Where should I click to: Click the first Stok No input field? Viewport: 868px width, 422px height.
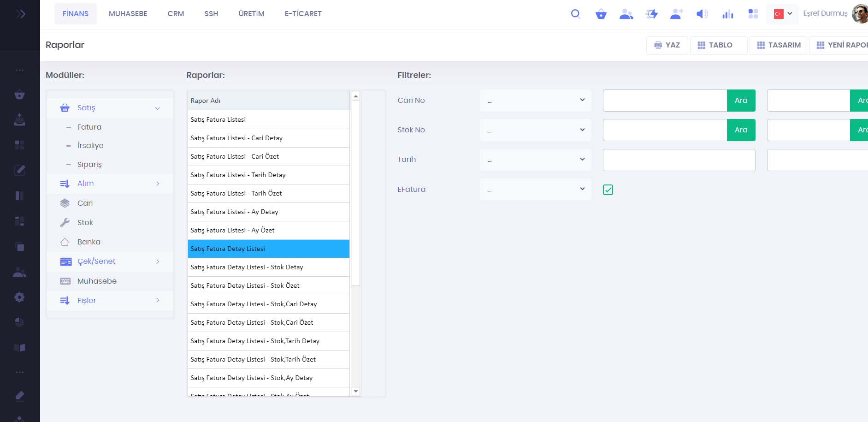click(665, 130)
